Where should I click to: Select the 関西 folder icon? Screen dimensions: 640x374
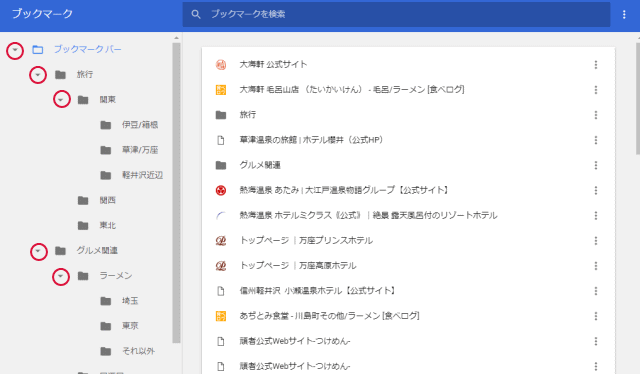tap(83, 200)
